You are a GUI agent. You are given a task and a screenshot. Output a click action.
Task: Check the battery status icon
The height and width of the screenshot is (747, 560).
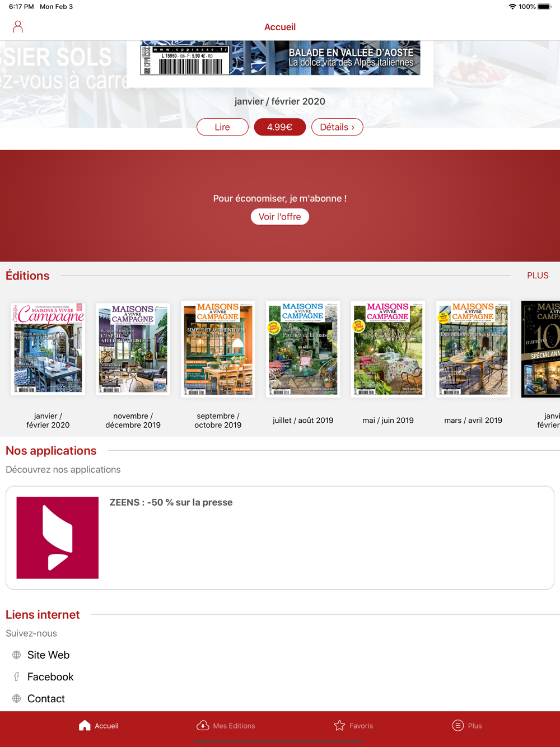pyautogui.click(x=544, y=7)
